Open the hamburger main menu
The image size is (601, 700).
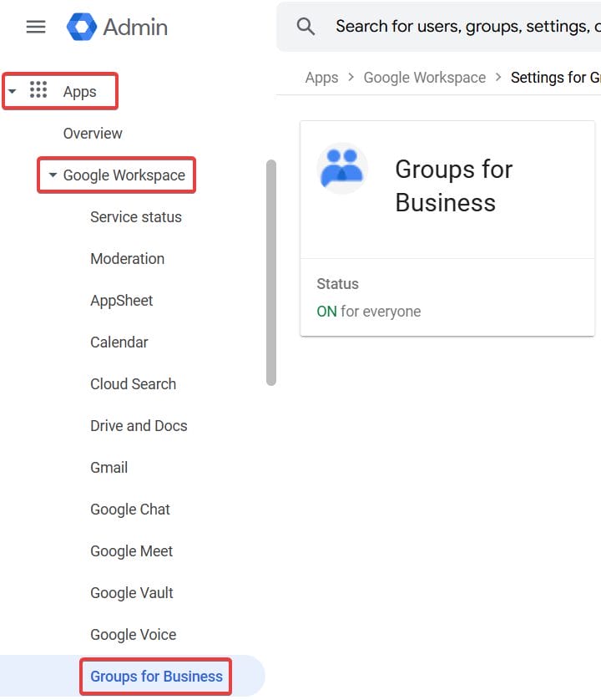[36, 27]
